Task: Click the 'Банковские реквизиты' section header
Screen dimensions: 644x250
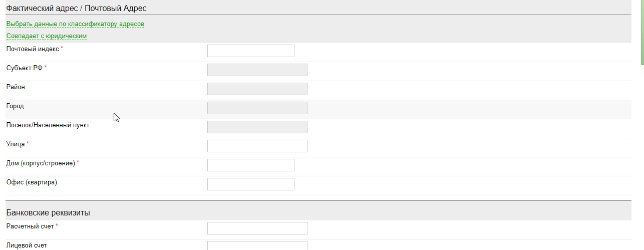Action: [48, 213]
